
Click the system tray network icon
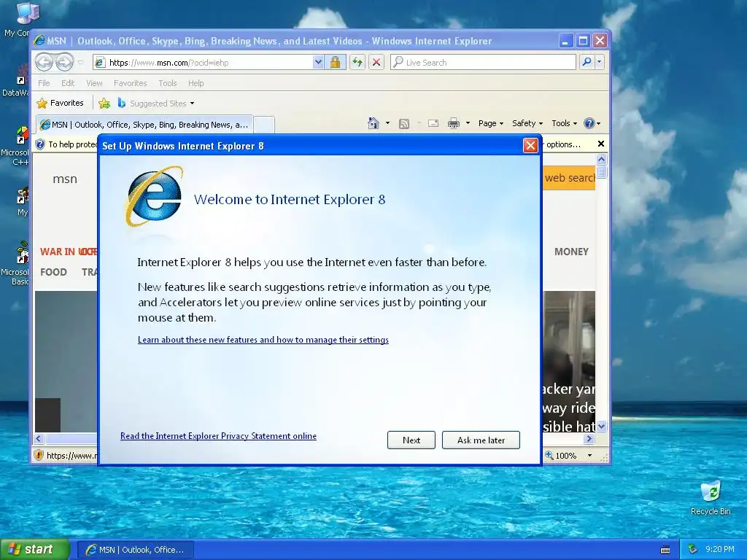pos(692,550)
